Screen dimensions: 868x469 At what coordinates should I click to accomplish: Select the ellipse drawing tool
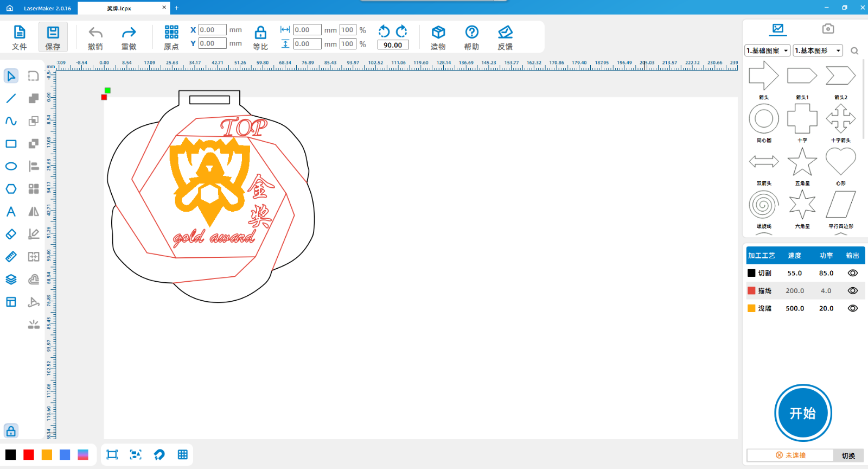pyautogui.click(x=11, y=166)
